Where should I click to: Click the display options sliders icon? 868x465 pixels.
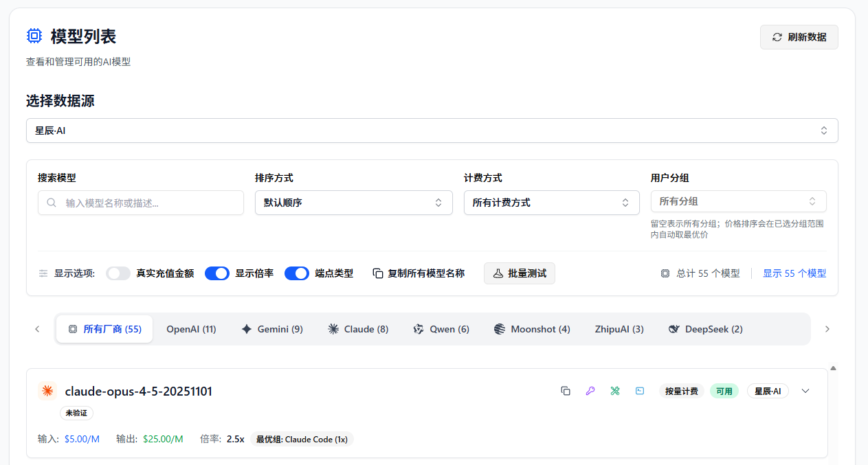(43, 273)
